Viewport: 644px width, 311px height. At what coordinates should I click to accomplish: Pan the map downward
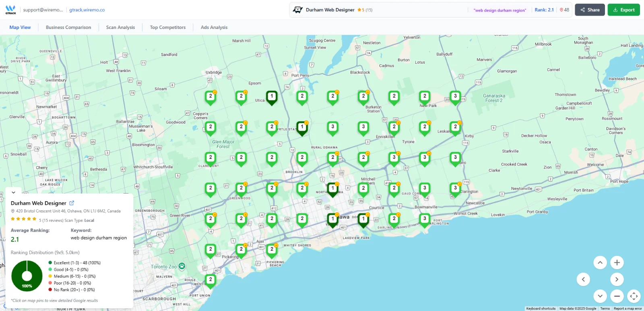[x=600, y=296]
